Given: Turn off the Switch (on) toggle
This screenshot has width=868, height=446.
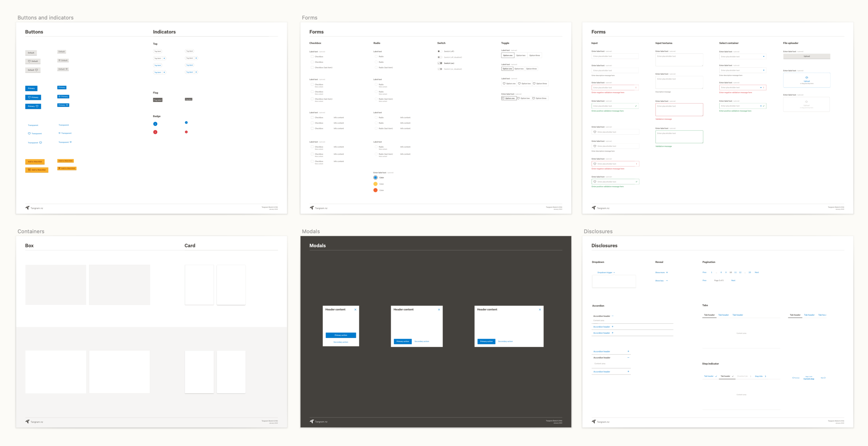Looking at the screenshot, I should pos(440,63).
